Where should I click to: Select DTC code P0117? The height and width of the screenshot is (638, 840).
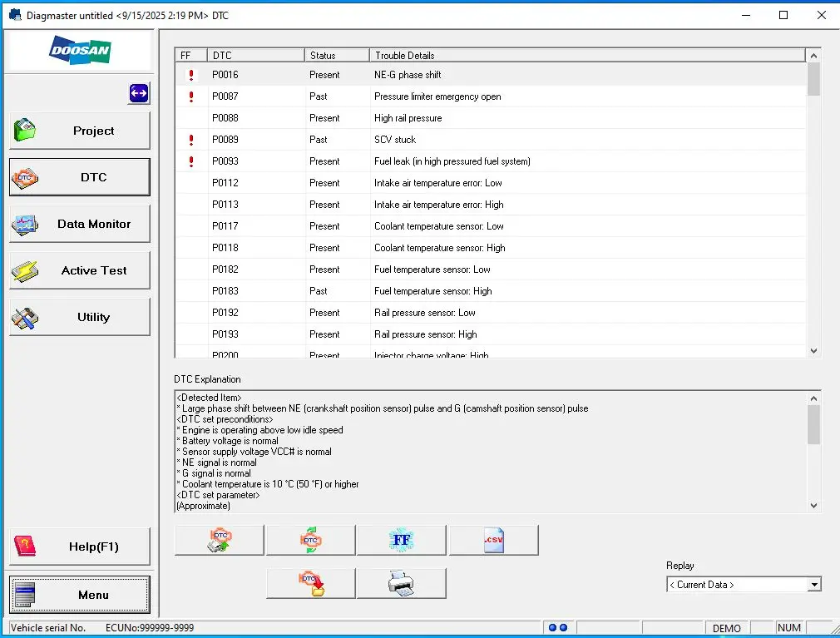pyautogui.click(x=225, y=226)
